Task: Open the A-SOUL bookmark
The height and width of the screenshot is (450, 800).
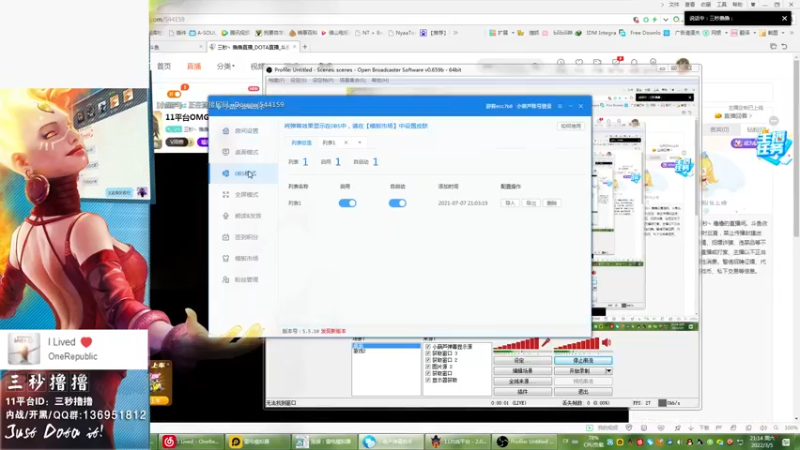Action: point(203,33)
